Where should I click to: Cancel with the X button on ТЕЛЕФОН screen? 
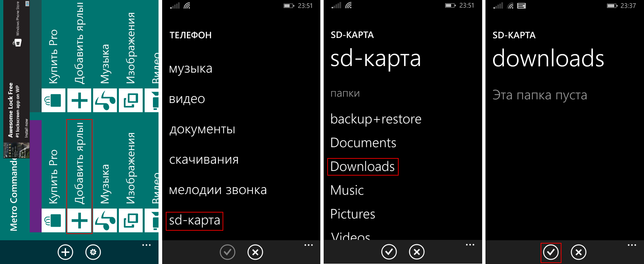coord(255,252)
